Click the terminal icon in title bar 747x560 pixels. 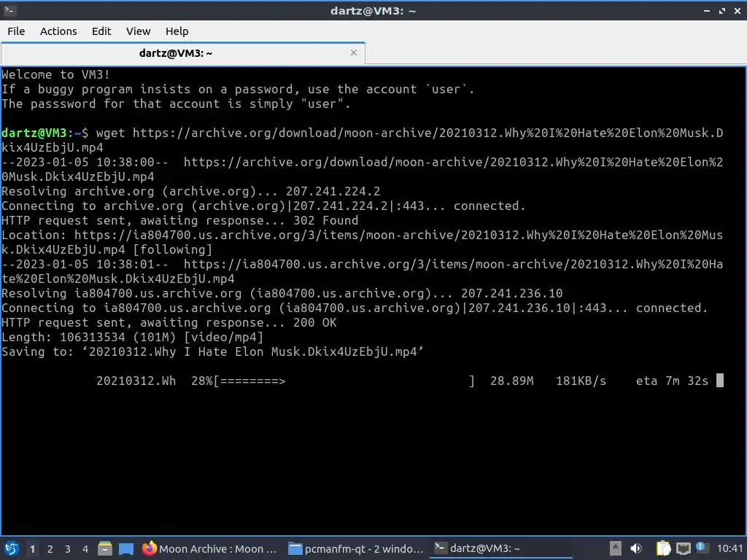tap(9, 10)
